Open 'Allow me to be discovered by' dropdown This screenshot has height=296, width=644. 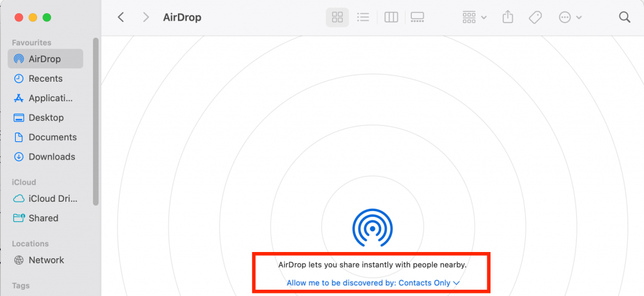tap(372, 283)
